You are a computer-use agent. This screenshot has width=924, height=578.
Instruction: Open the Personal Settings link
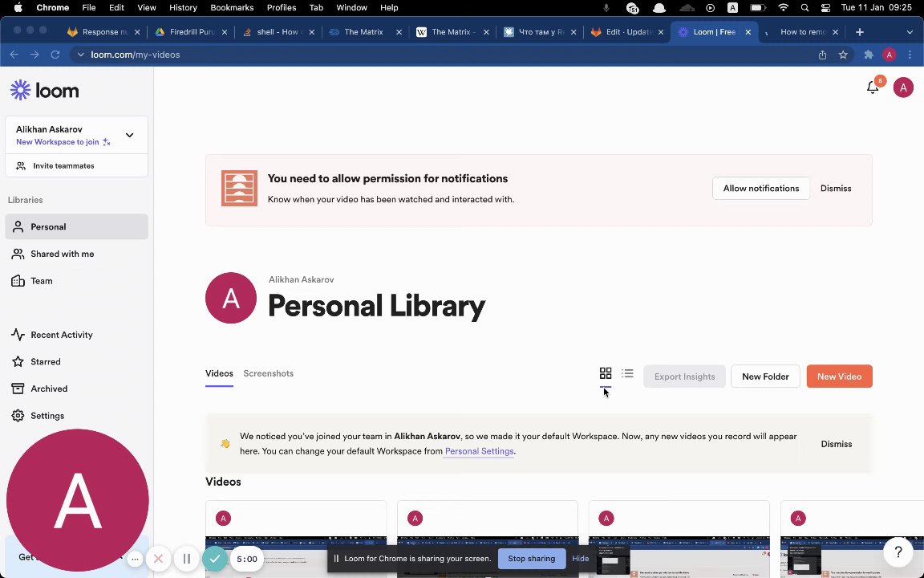(479, 451)
